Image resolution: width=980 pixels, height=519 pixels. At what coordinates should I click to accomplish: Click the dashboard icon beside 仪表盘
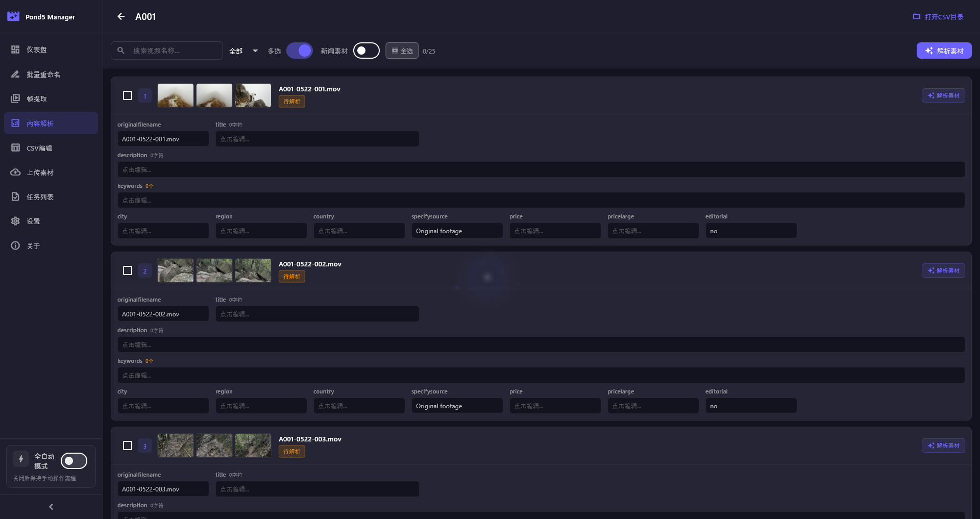[x=15, y=50]
